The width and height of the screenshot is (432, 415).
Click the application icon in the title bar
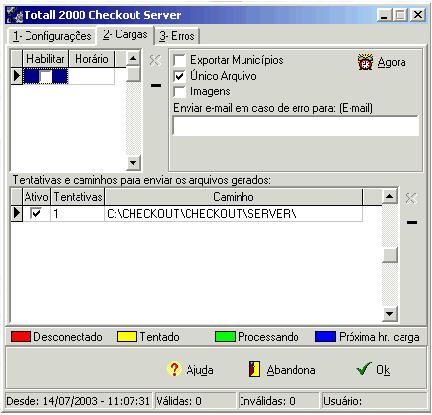[15, 15]
